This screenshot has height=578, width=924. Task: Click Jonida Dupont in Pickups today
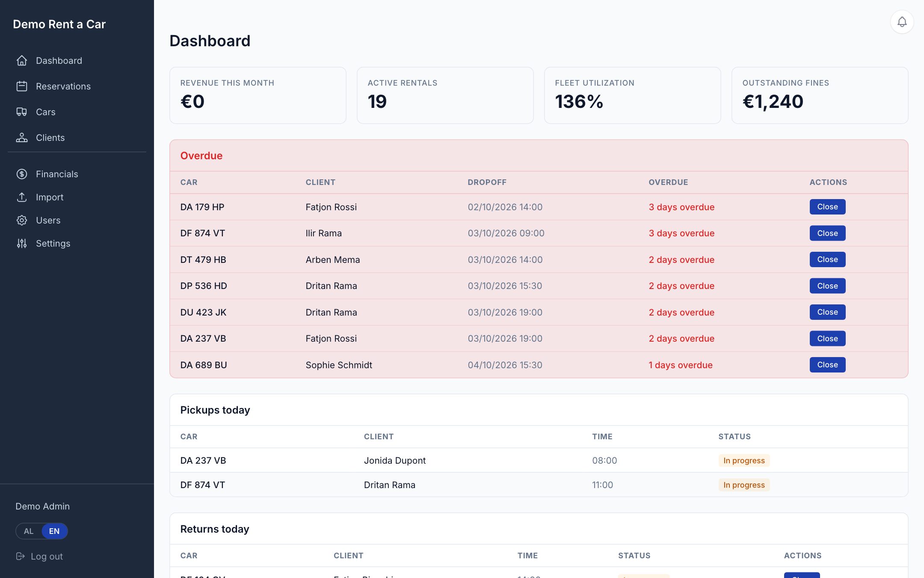pyautogui.click(x=395, y=460)
